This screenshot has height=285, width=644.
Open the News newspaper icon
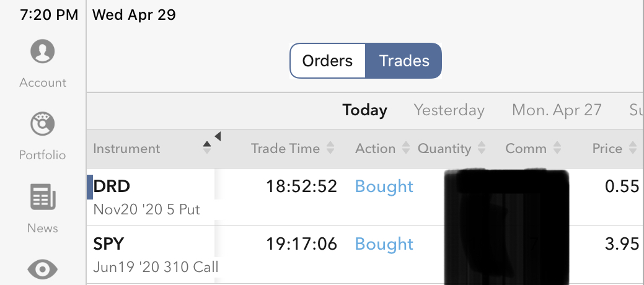coord(43,198)
